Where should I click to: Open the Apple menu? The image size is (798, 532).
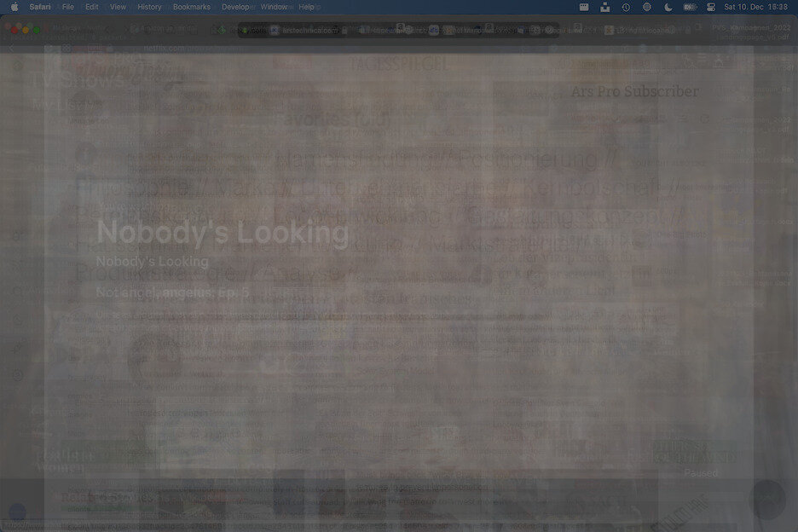tap(14, 7)
